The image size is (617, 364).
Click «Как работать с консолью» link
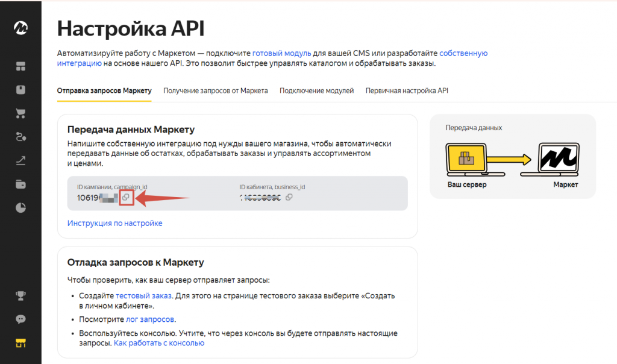point(159,343)
